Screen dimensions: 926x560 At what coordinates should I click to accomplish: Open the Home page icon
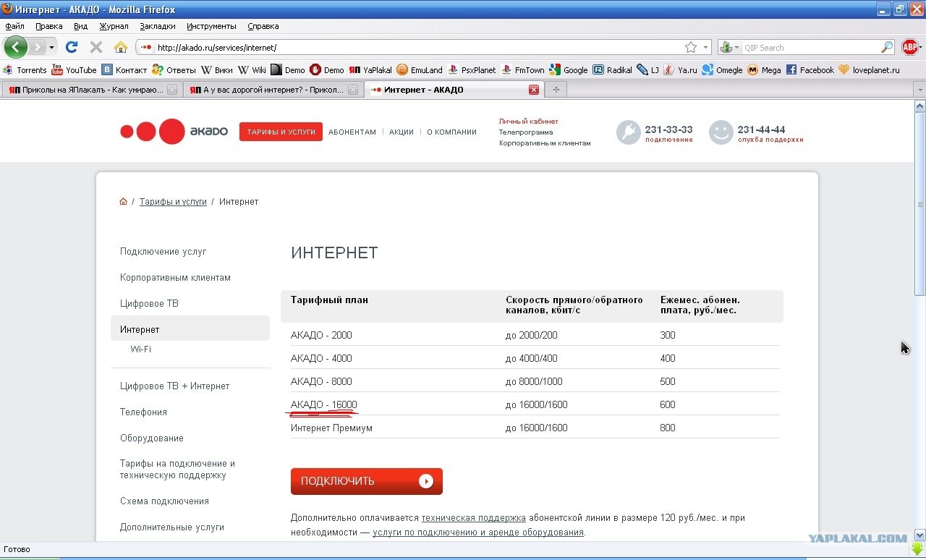121,47
